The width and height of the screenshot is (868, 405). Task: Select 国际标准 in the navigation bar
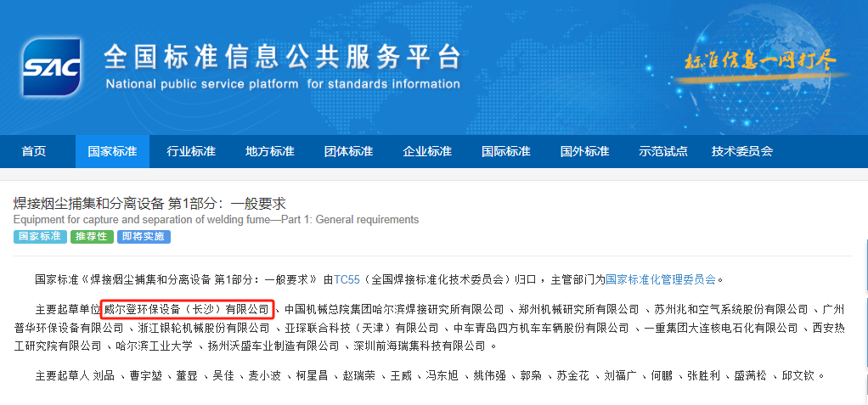pos(505,151)
